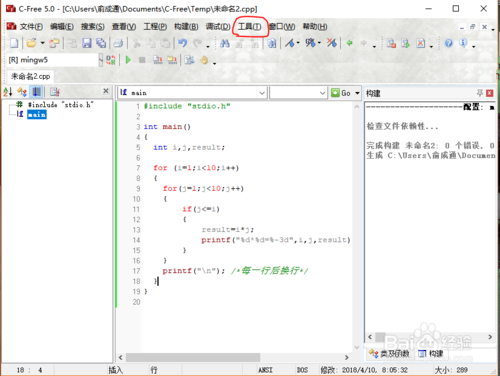Switch to the 构建 bottom tab

point(431,354)
